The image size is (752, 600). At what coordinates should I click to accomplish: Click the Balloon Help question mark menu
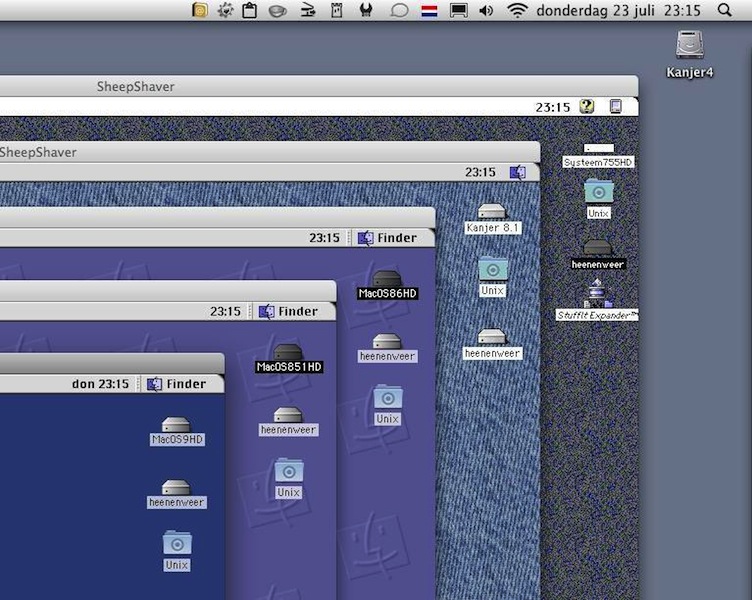click(587, 106)
